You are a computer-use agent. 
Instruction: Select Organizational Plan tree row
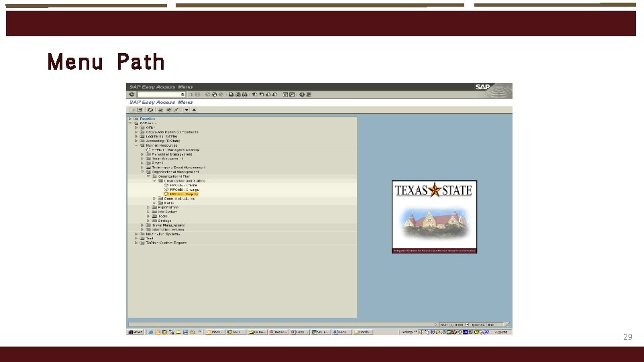[x=174, y=176]
